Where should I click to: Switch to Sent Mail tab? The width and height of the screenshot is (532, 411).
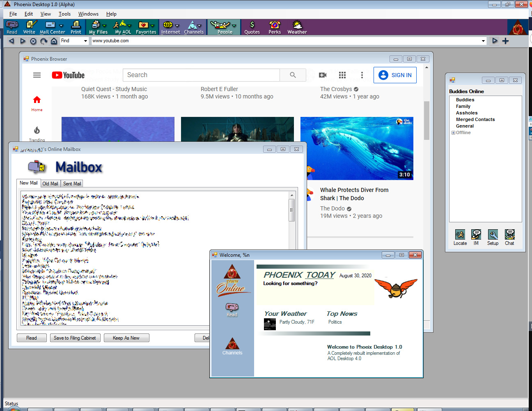point(72,184)
